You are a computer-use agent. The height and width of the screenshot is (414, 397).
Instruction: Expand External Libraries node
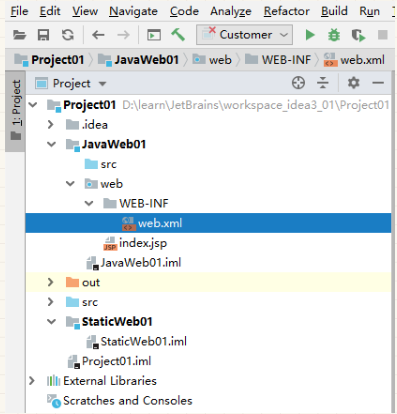pyautogui.click(x=32, y=381)
